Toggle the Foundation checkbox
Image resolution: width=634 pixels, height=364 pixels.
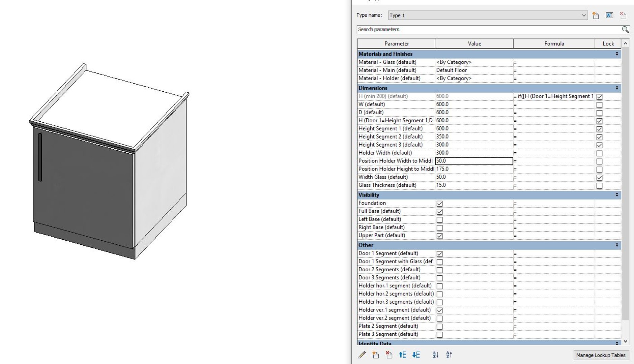point(439,203)
